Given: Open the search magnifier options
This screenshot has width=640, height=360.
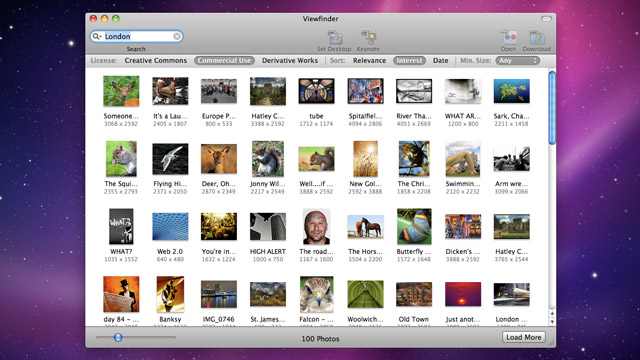Looking at the screenshot, I should [97, 36].
